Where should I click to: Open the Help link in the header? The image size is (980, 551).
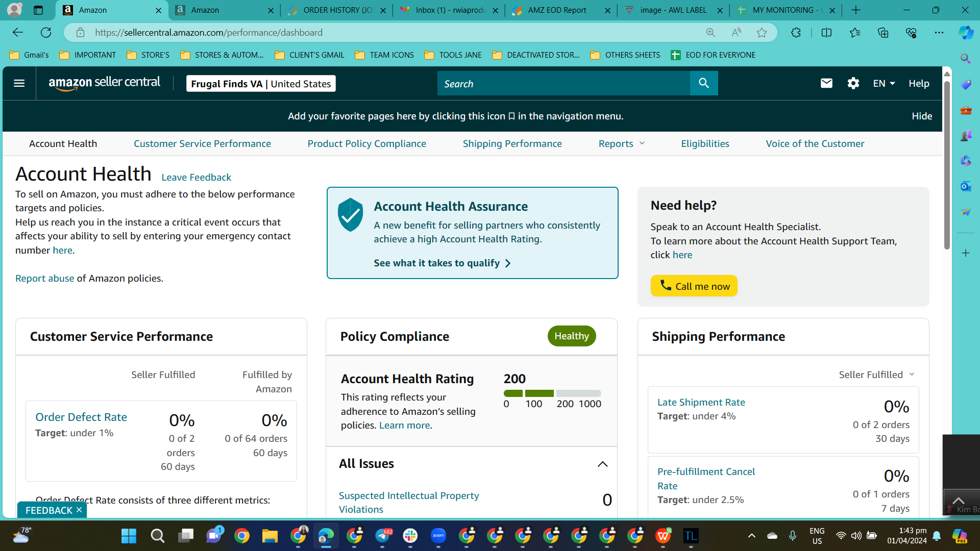point(919,83)
